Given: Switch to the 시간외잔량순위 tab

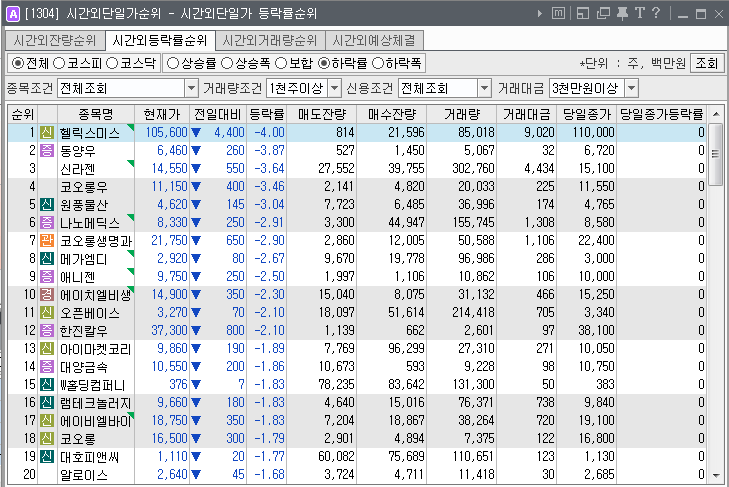Looking at the screenshot, I should [55, 41].
